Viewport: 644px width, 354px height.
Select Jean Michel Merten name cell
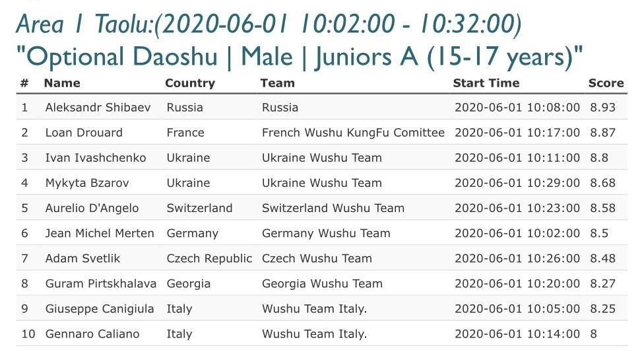tap(100, 233)
